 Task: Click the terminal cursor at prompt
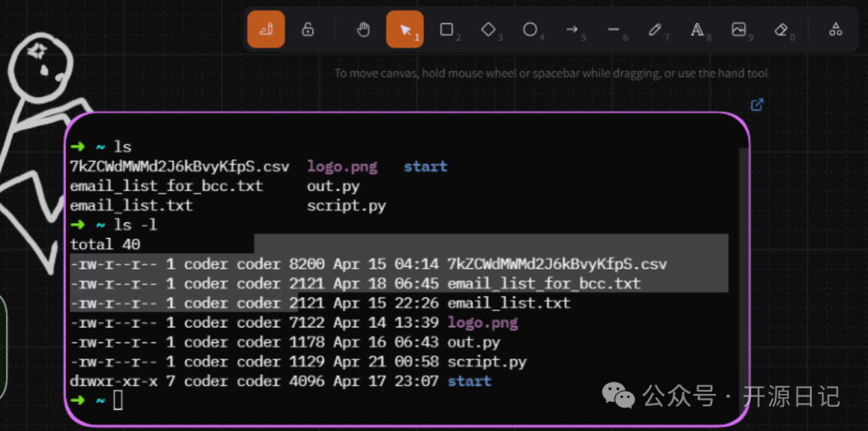[118, 400]
